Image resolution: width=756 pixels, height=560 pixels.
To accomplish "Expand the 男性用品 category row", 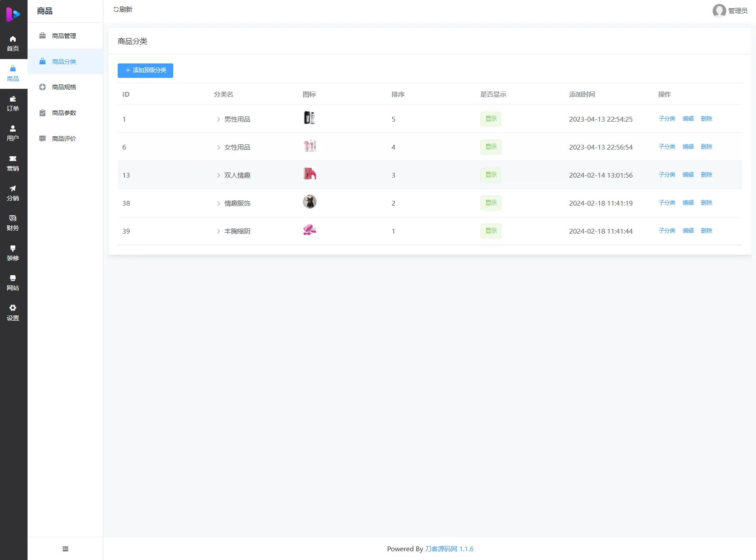I will pos(218,119).
